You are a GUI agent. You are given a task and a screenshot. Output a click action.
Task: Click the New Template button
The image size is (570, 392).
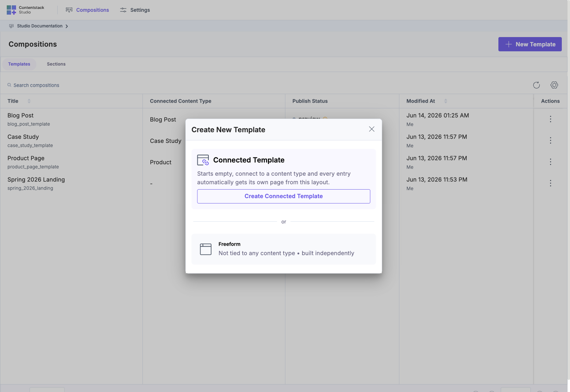click(530, 44)
